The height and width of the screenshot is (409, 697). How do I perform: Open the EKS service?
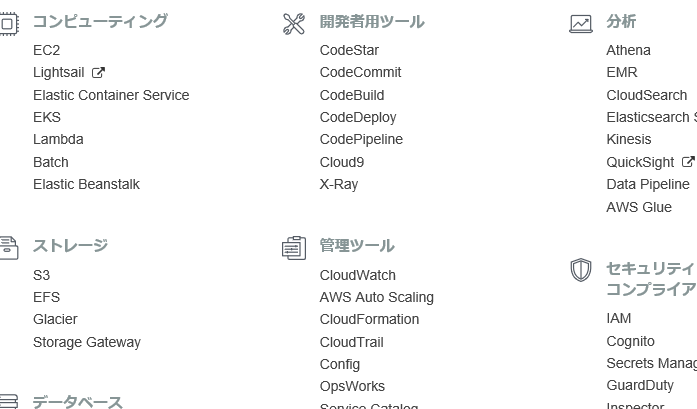47,117
